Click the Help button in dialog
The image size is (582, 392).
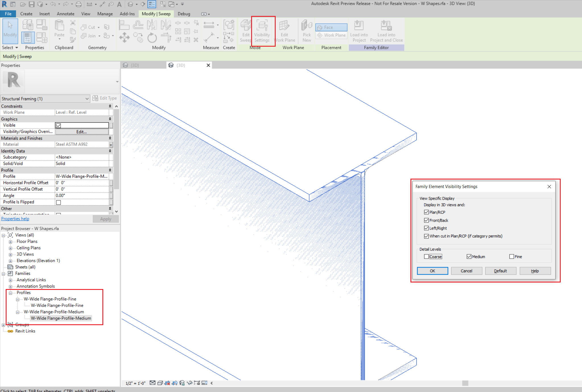click(535, 271)
